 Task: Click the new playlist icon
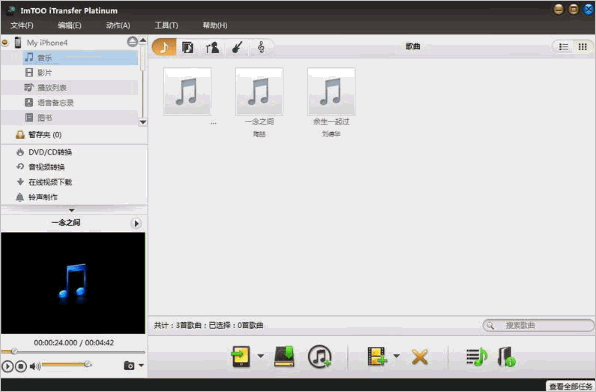click(477, 357)
